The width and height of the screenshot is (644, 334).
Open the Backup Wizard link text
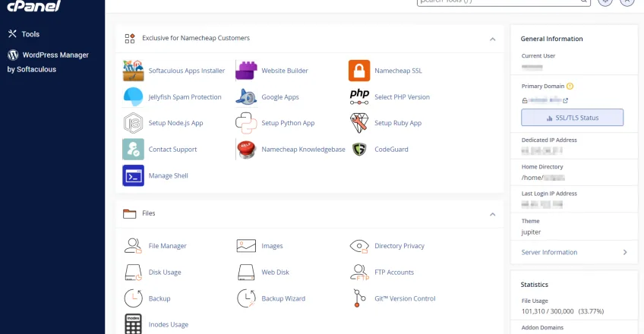(x=283, y=299)
